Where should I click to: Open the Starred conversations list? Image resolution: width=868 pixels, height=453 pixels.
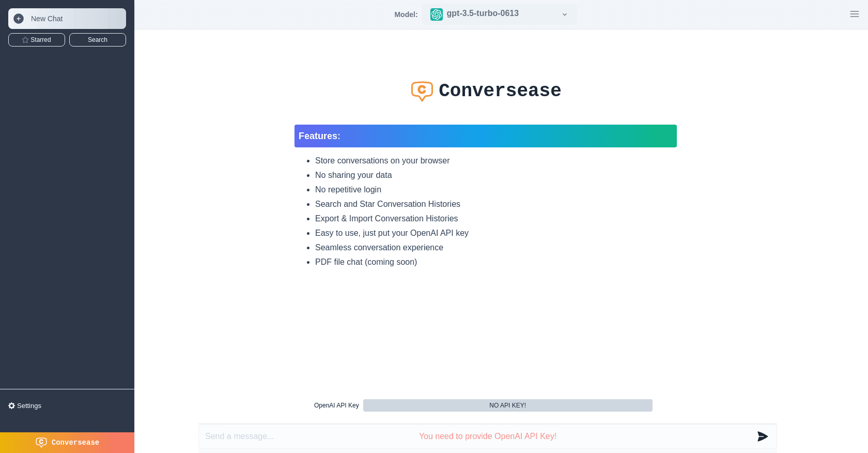[37, 40]
